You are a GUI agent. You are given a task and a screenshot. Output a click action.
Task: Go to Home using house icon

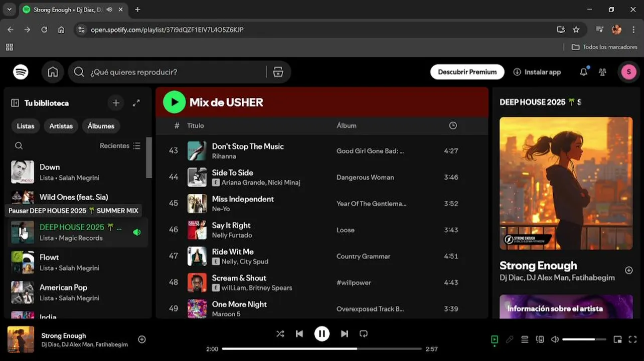tap(53, 72)
